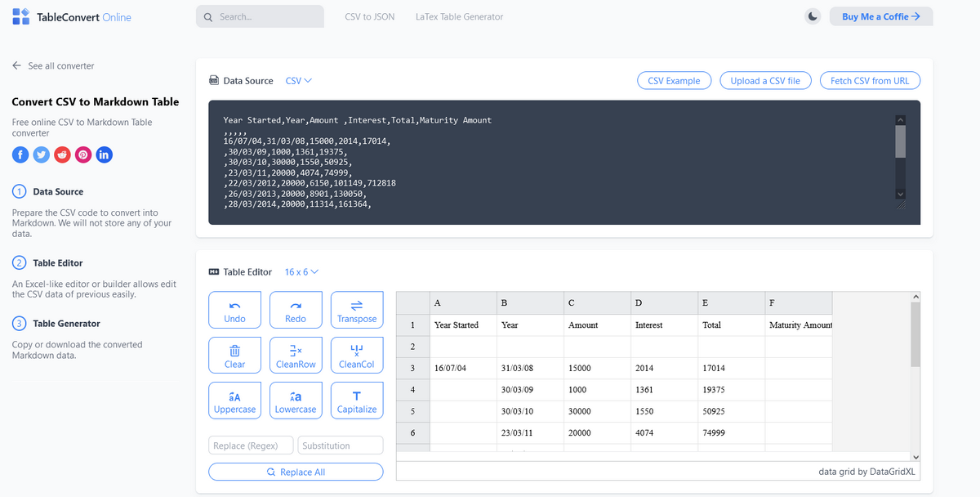
Task: Use the CleanRow tool
Action: point(296,355)
